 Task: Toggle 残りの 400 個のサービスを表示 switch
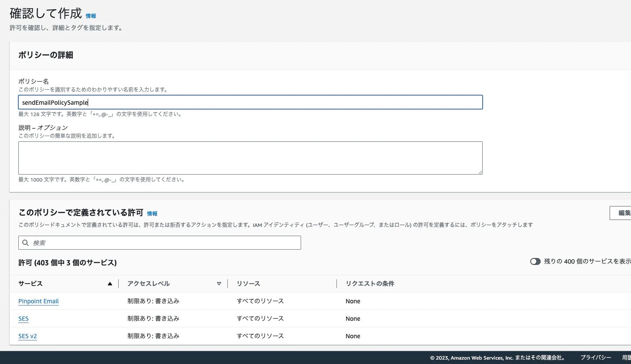(535, 261)
